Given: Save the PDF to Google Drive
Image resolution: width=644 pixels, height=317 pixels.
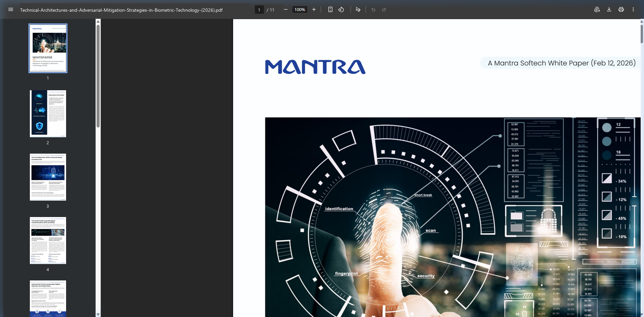Looking at the screenshot, I should pyautogui.click(x=597, y=9).
